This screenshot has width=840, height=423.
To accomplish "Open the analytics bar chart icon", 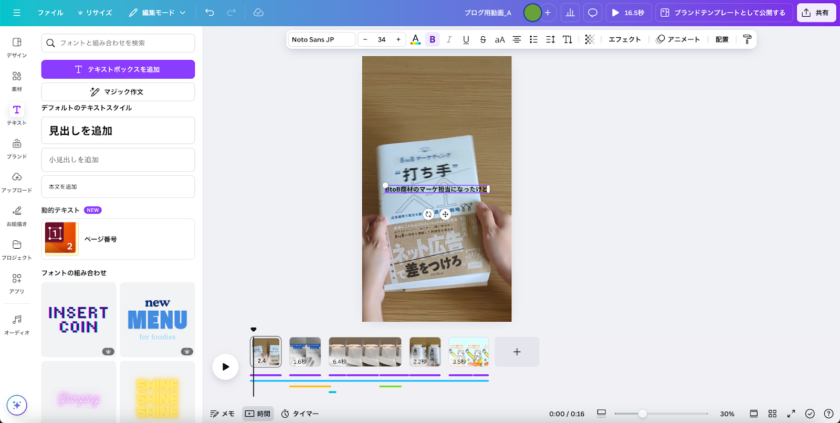I will point(570,13).
